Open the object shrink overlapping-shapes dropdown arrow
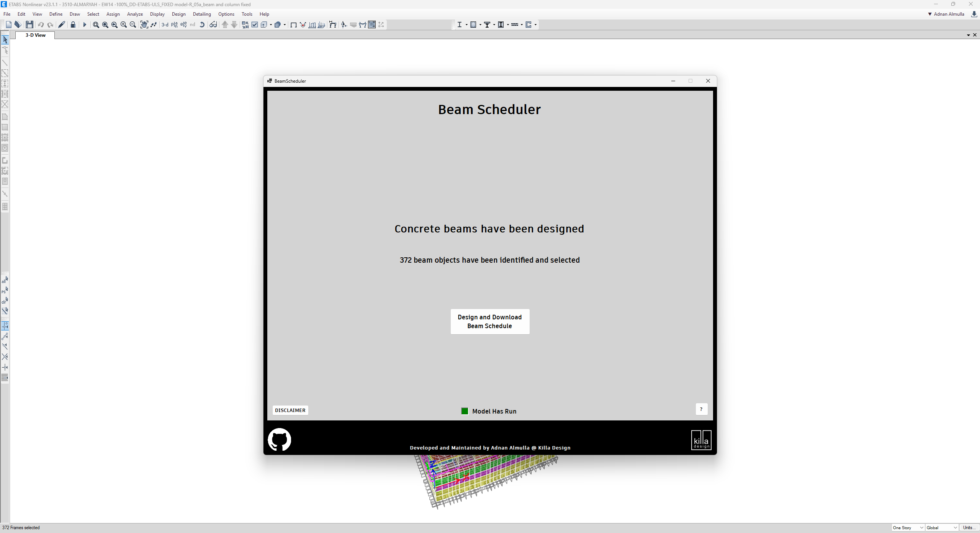The width and height of the screenshot is (980, 533). pos(285,25)
